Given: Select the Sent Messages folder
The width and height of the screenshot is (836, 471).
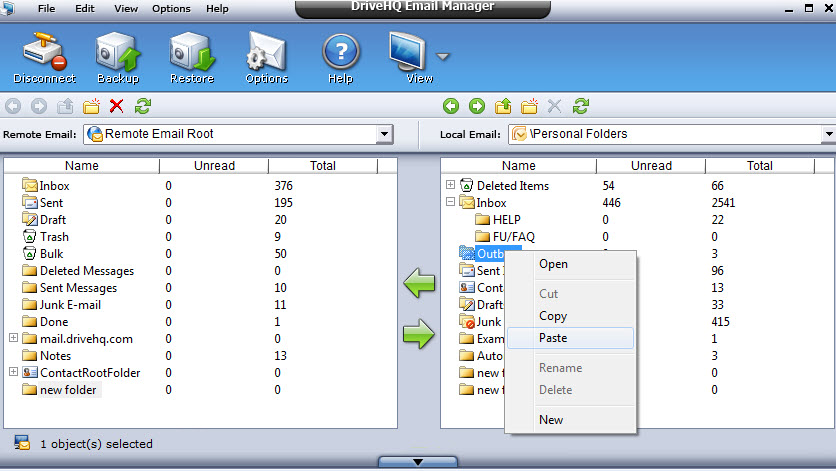Looking at the screenshot, I should pos(69,288).
